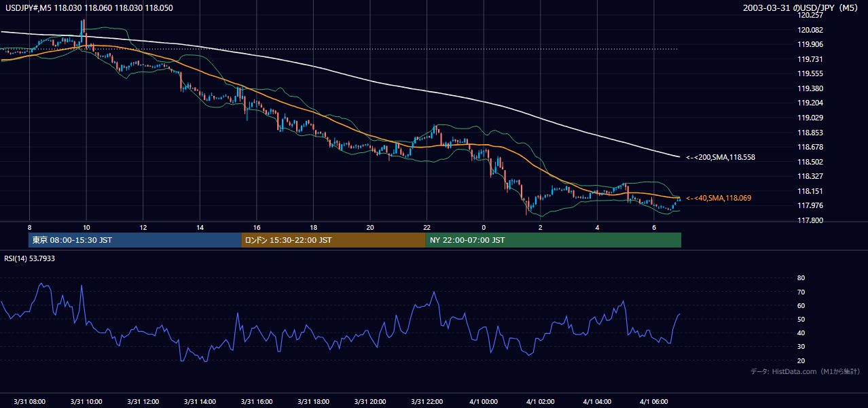Click the 3/31 20:00 bottom time label

coord(370,402)
